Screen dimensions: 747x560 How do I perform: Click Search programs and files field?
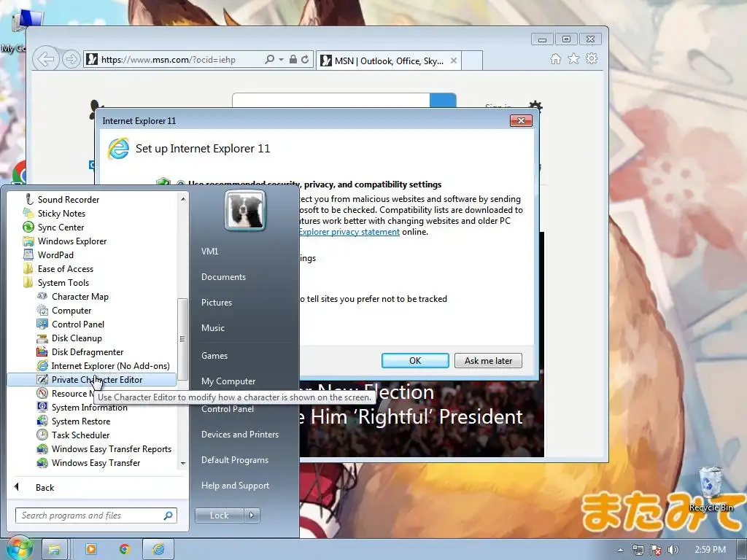pyautogui.click(x=96, y=516)
